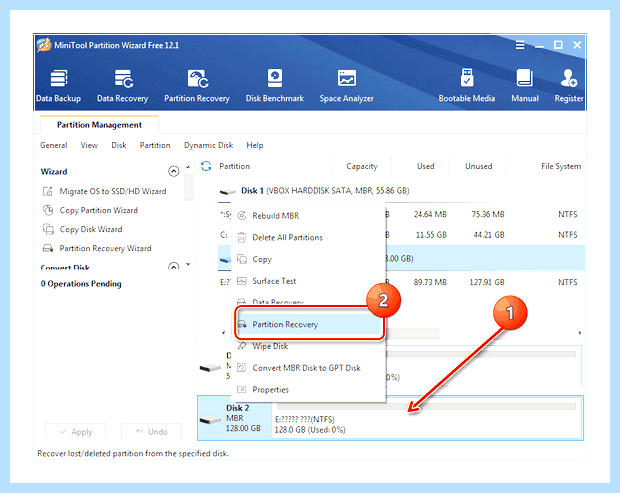Create Bootable Media
The width and height of the screenshot is (620, 493).
[467, 86]
